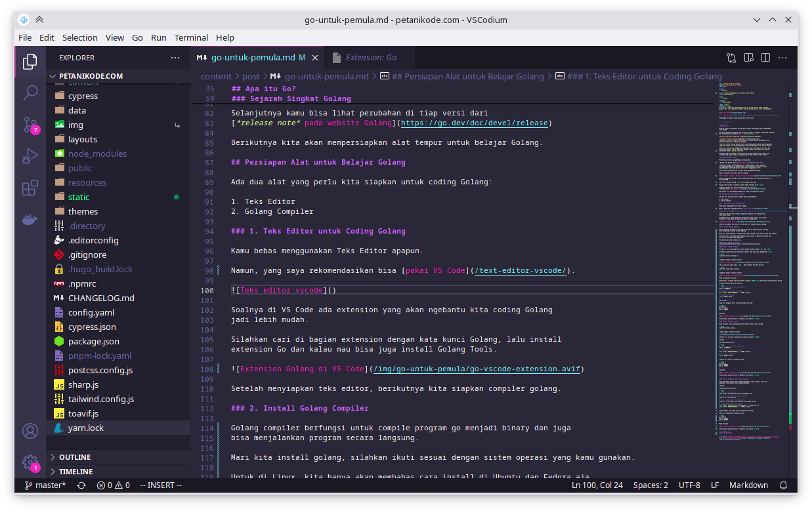
Task: Expand the themes folder
Action: 118,211
